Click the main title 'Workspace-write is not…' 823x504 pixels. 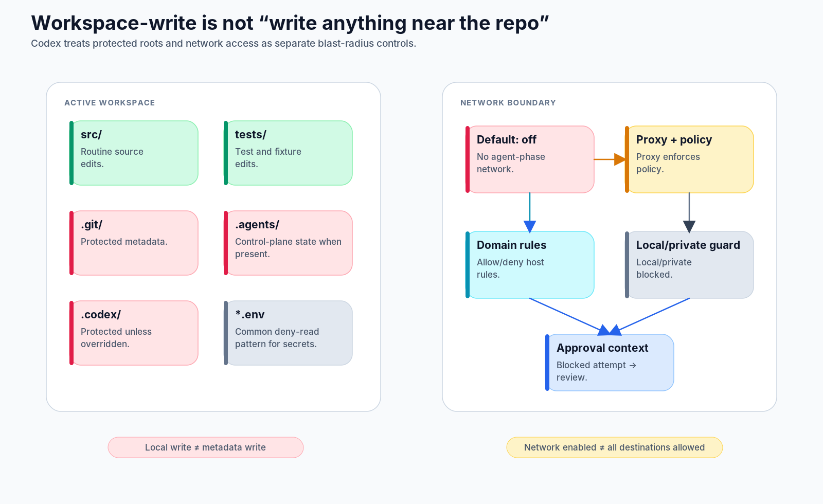point(290,23)
